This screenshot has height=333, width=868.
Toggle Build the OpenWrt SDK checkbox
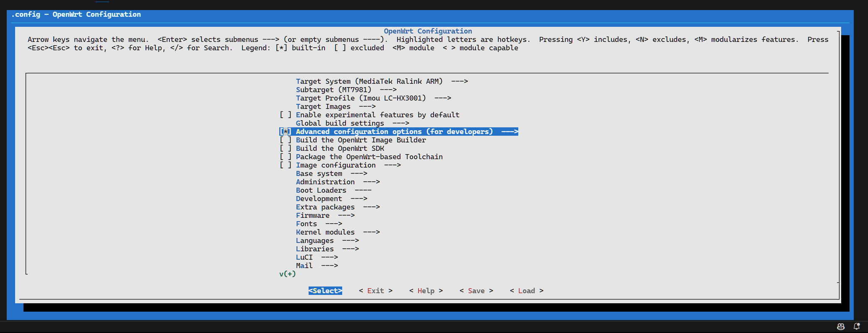[286, 148]
